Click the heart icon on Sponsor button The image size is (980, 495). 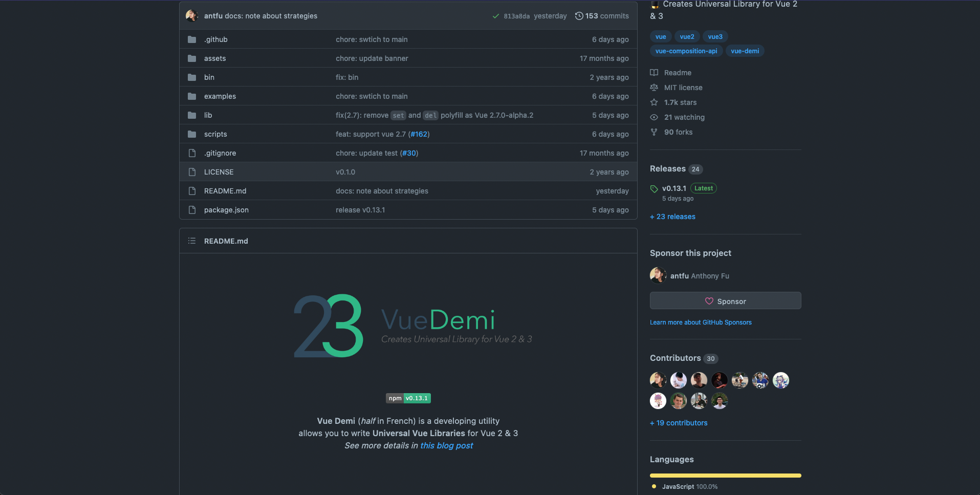(x=709, y=301)
